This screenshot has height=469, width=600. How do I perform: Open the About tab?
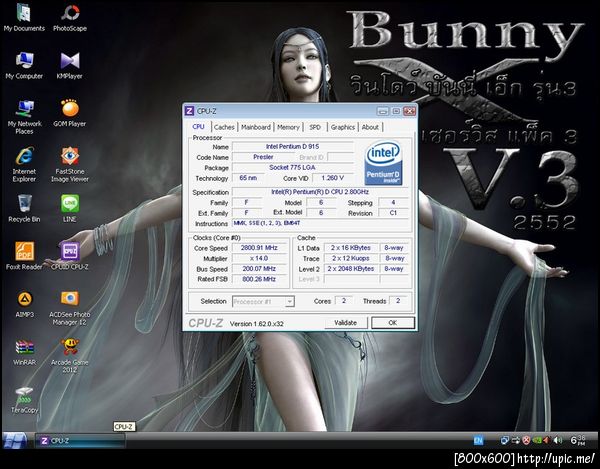coord(370,127)
